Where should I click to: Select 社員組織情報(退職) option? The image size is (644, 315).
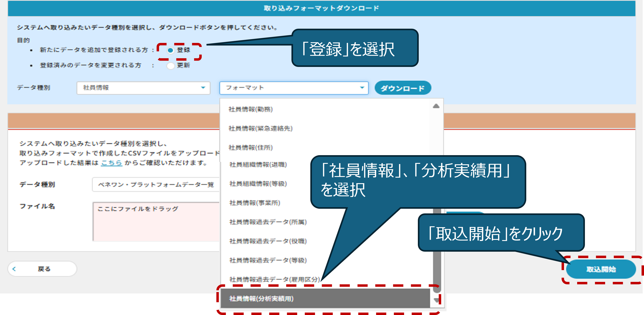tap(258, 165)
